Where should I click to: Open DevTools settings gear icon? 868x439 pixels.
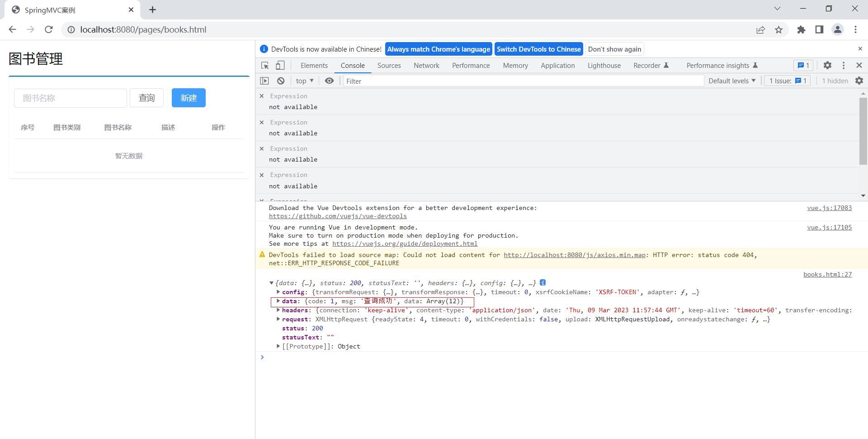tap(827, 66)
